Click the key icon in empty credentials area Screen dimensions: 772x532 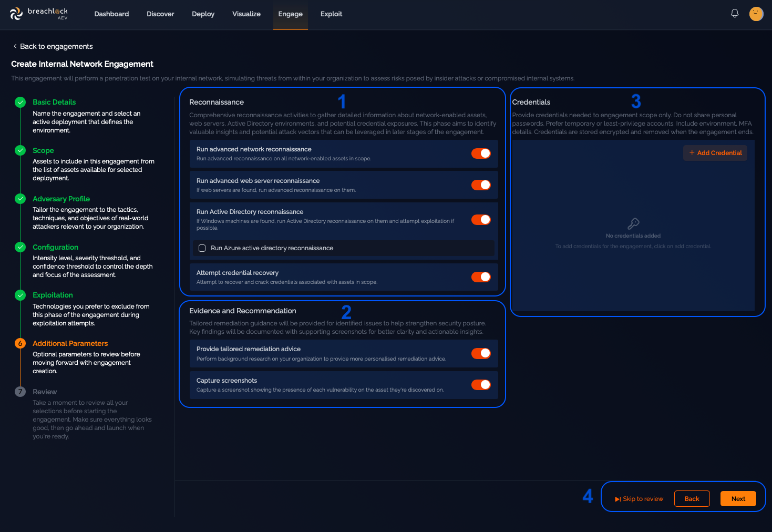click(x=633, y=224)
